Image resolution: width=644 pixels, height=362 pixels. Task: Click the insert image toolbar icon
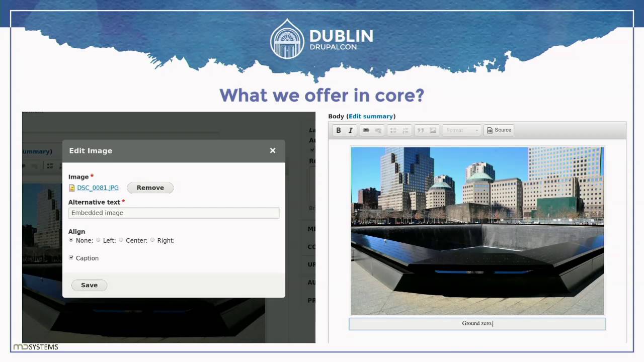point(433,130)
